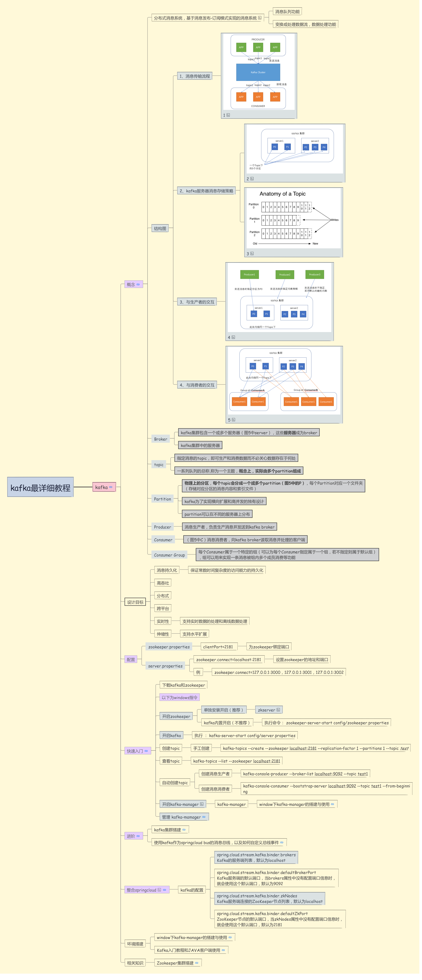Select the 高吞吐 node
422x980 pixels.
(164, 586)
